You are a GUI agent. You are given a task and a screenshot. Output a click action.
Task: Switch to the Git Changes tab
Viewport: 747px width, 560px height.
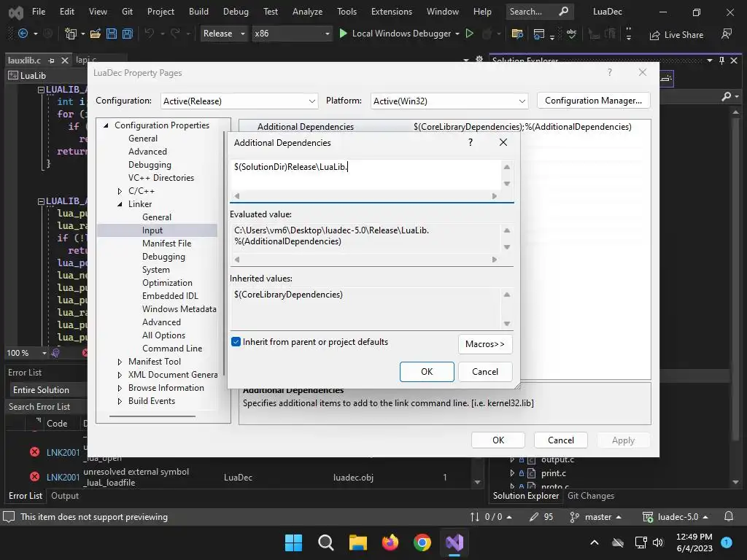tap(591, 496)
